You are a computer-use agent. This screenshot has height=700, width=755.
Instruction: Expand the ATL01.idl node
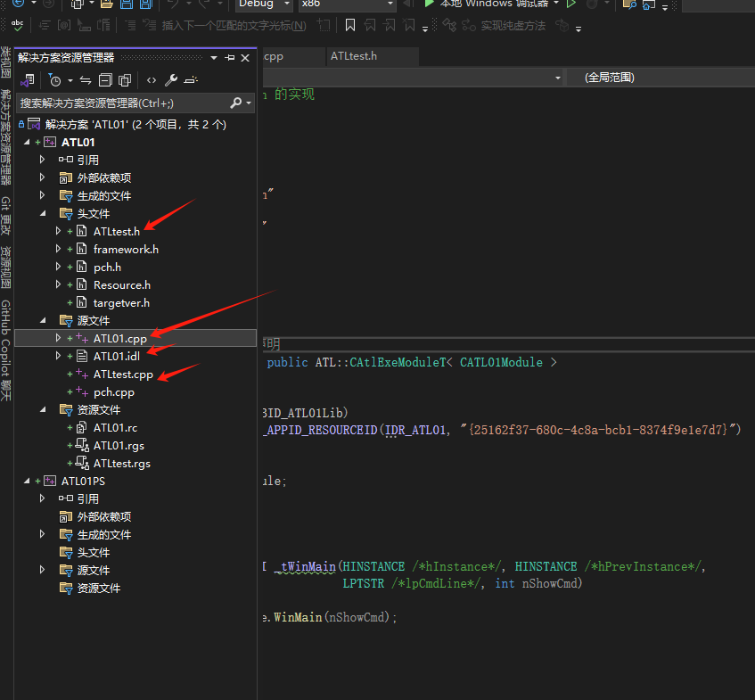click(58, 356)
